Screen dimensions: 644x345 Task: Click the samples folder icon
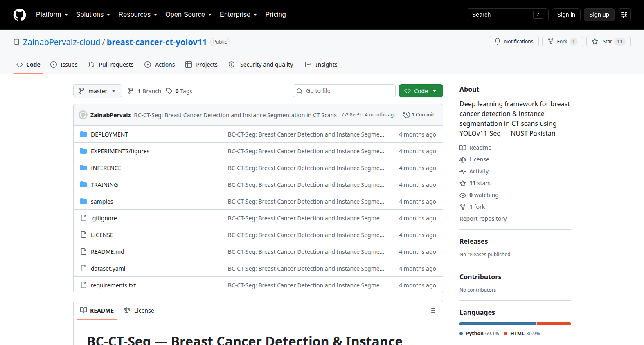pyautogui.click(x=83, y=201)
